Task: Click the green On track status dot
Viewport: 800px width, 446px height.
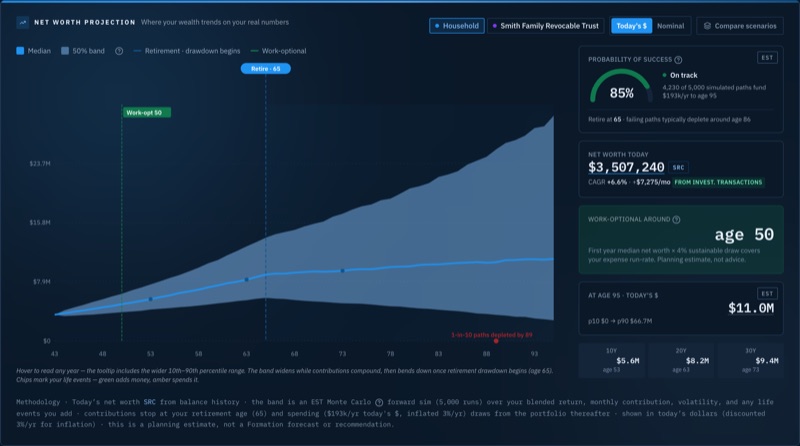Action: coord(664,75)
